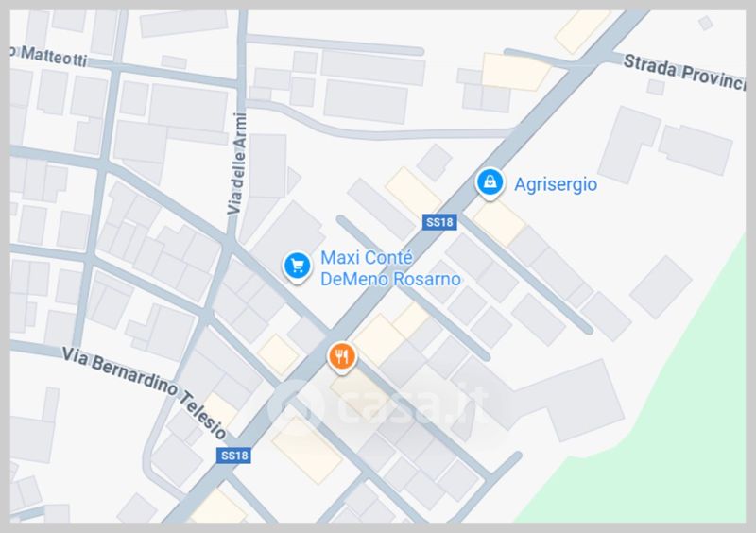
Task: Click the Via delle Armi street label
Action: pos(238,163)
